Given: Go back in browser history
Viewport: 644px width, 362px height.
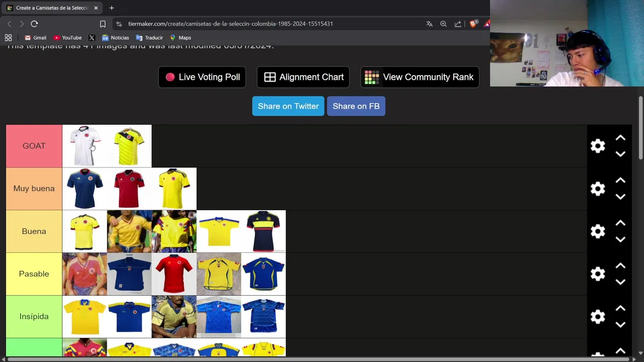Looking at the screenshot, I should click(x=9, y=24).
